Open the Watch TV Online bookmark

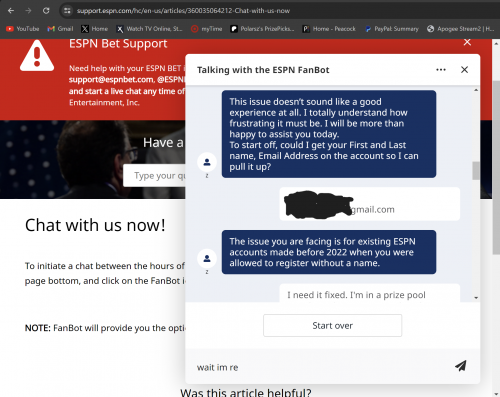(x=149, y=29)
